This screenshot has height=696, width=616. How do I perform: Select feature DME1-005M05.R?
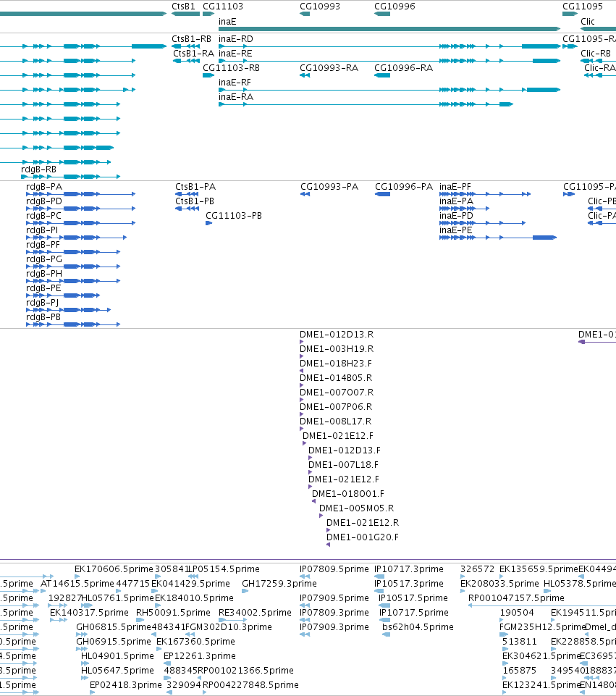[x=321, y=516]
